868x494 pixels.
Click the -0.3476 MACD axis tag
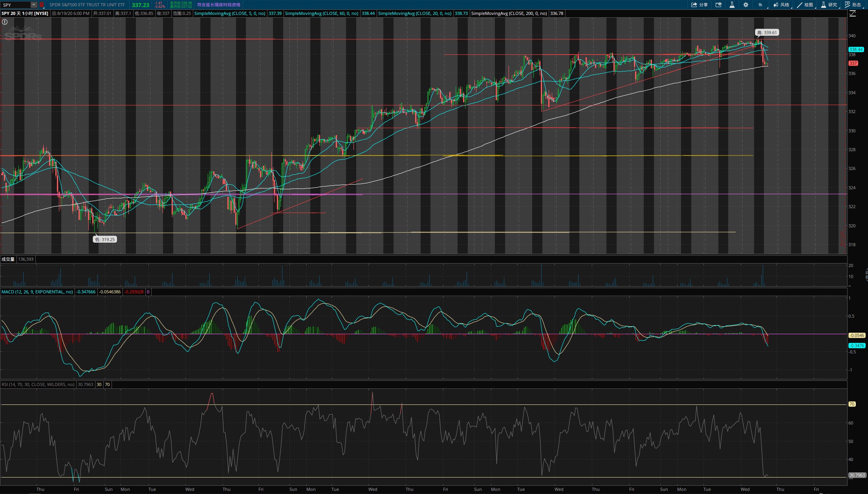click(857, 346)
